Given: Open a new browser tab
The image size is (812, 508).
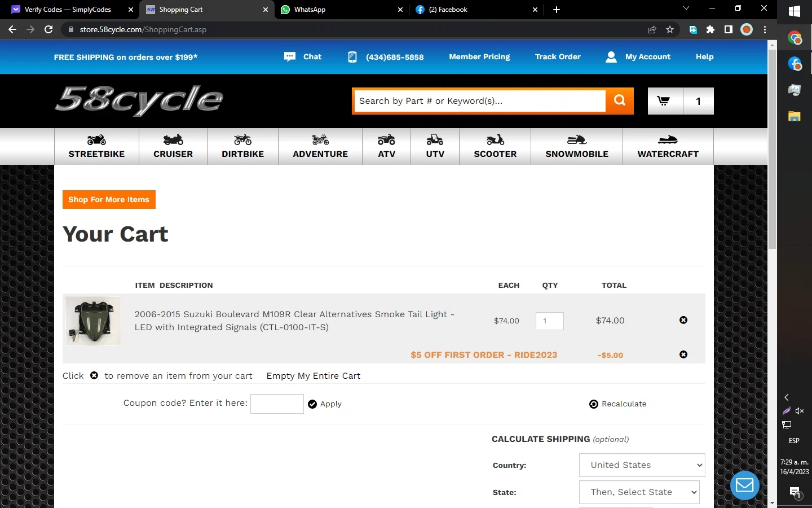Looking at the screenshot, I should coord(557,10).
